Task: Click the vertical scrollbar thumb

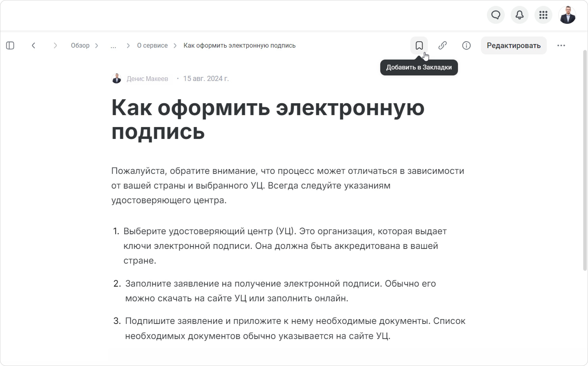Action: coord(585,160)
